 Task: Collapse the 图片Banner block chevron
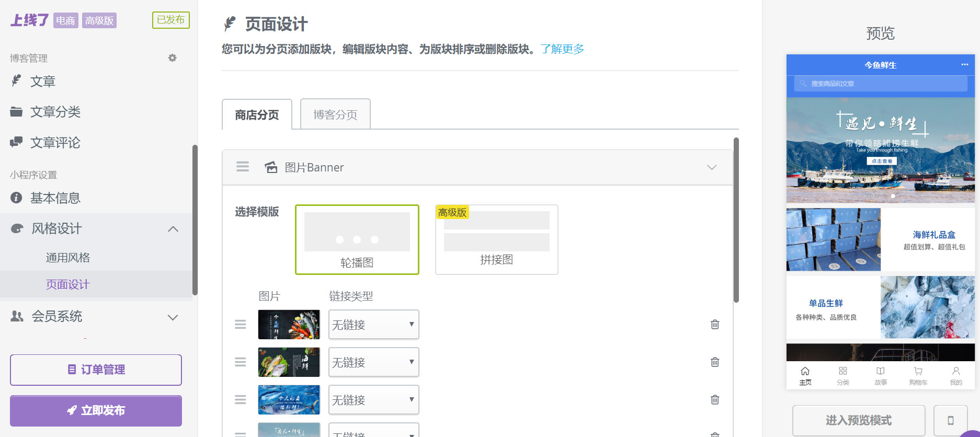coord(712,167)
